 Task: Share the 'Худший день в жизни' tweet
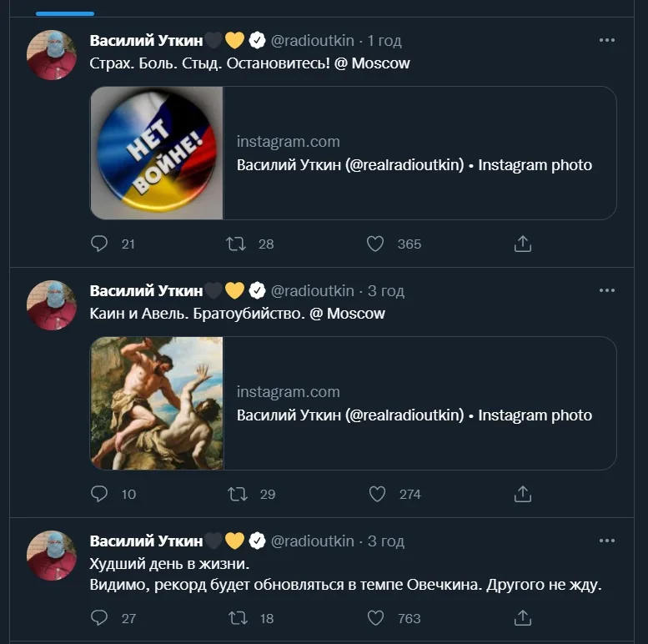(523, 618)
